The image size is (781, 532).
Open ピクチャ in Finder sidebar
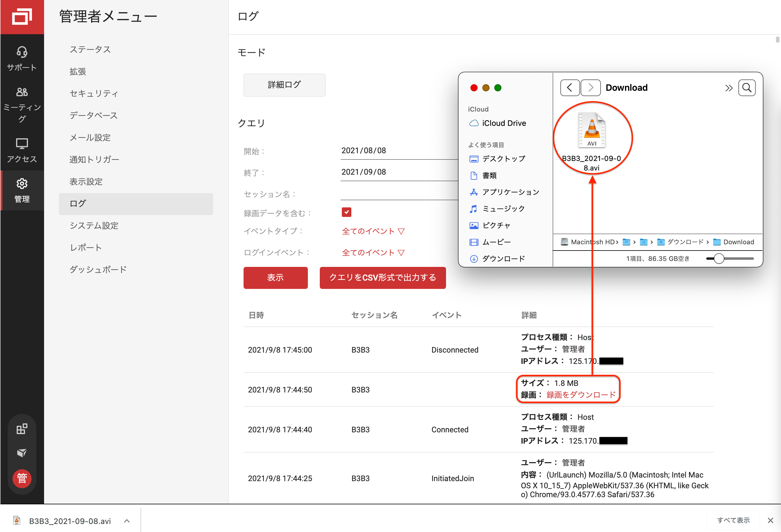point(490,225)
